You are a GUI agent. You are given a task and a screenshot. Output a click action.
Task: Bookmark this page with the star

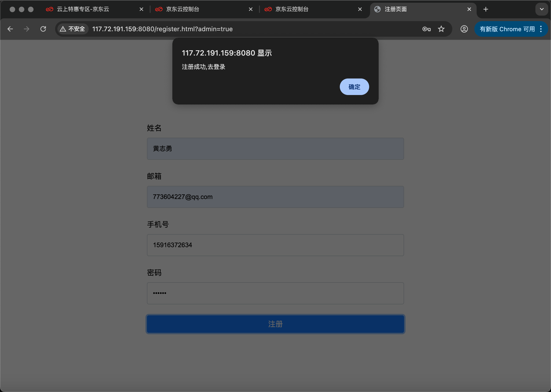[441, 29]
